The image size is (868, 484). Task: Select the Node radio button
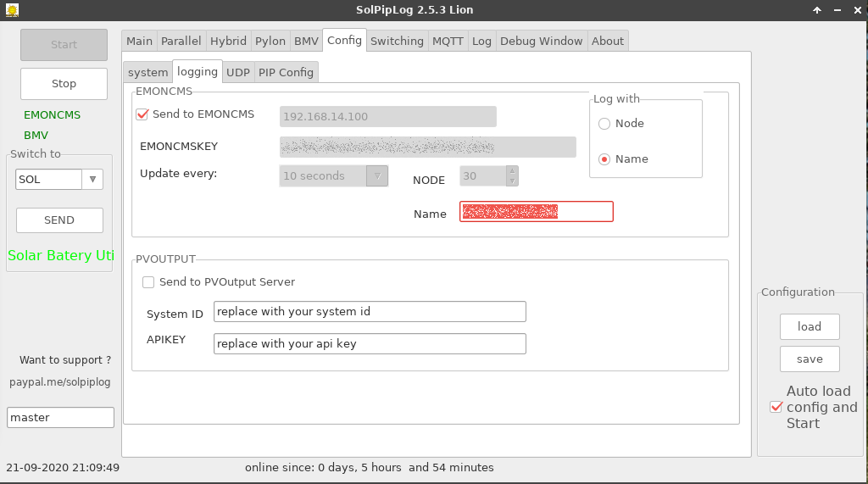pos(604,124)
